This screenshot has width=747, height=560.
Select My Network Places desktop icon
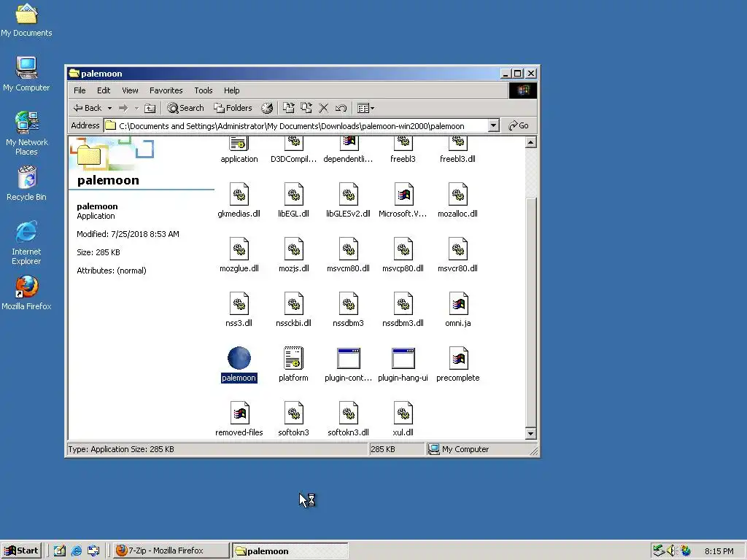point(27,133)
